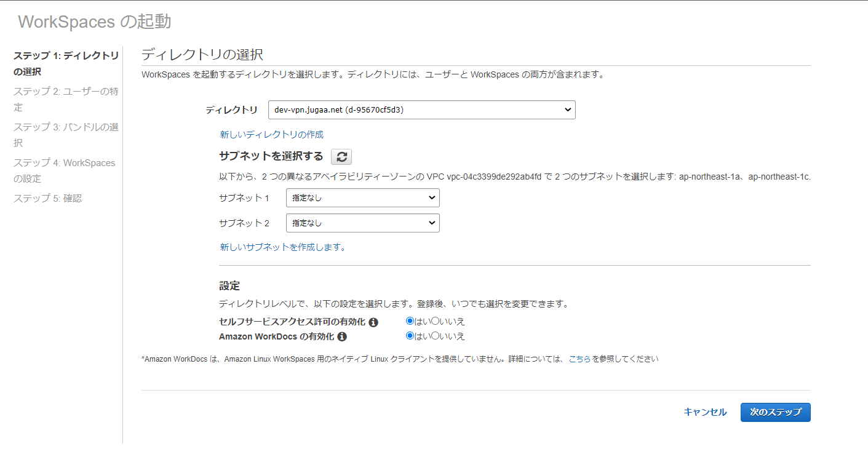Select いいえ for セルフサービスアクセス許可
The width and height of the screenshot is (868, 449).
click(x=435, y=321)
